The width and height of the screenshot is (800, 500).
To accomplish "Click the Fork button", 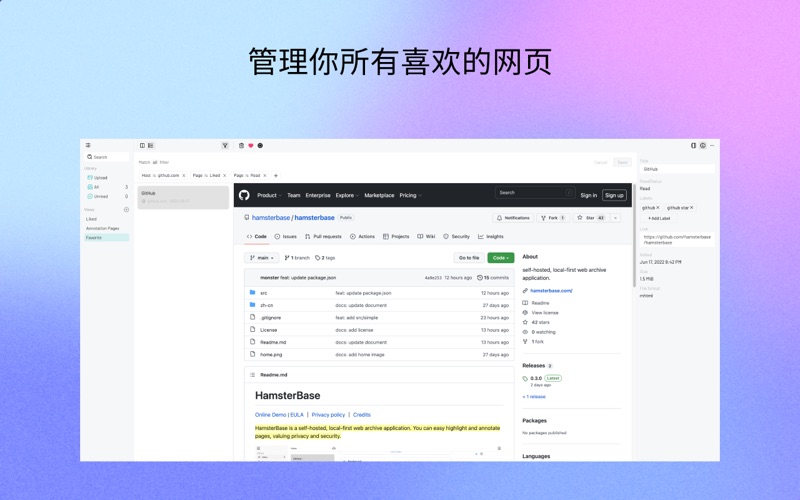I will pos(553,218).
